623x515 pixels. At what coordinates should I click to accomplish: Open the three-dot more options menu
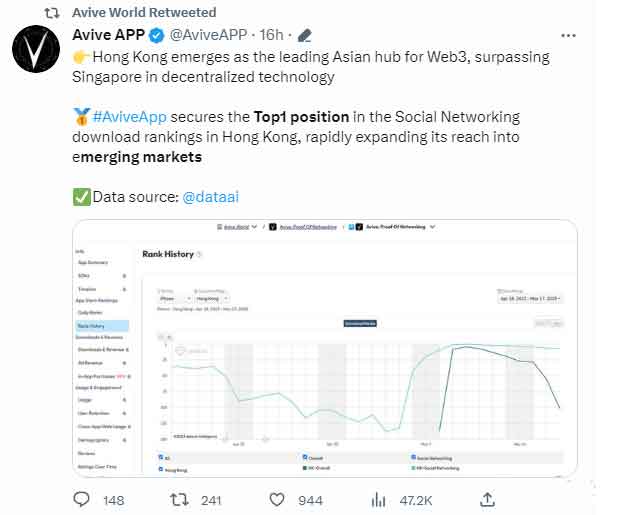click(x=568, y=36)
